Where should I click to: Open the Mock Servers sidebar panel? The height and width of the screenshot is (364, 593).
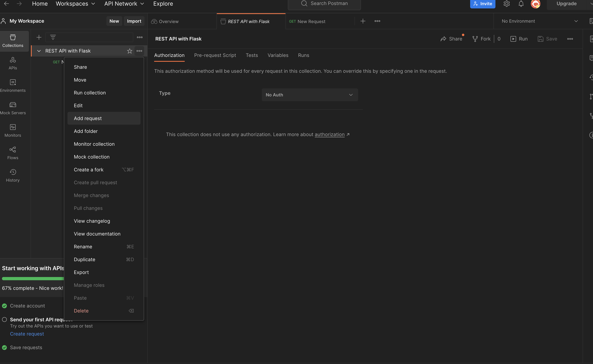[x=13, y=108]
